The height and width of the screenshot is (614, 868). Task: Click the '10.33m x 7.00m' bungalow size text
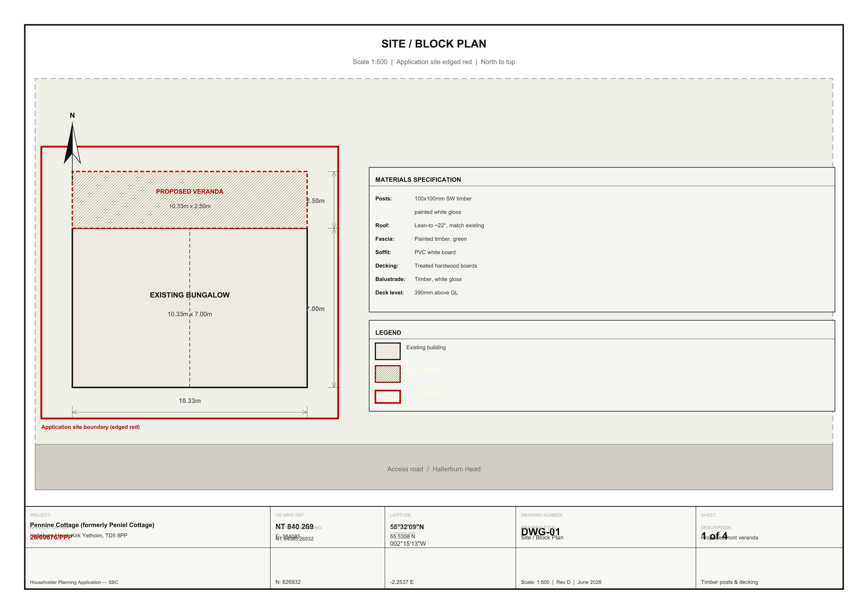point(189,314)
